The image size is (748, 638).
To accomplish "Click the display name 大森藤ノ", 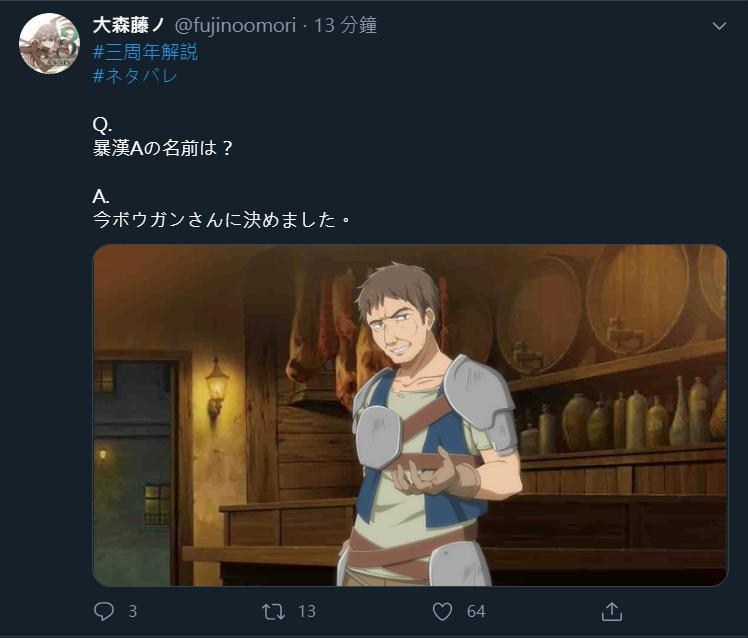I will pos(129,25).
